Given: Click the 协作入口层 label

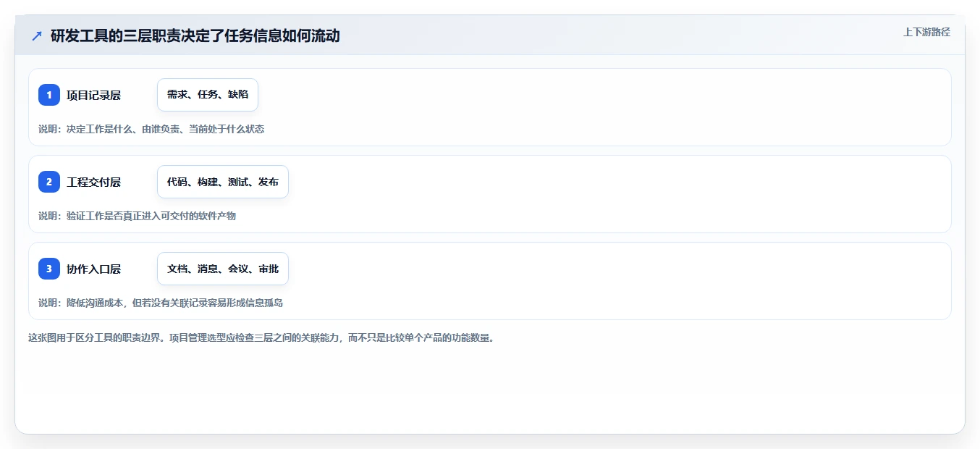Looking at the screenshot, I should pos(93,269).
